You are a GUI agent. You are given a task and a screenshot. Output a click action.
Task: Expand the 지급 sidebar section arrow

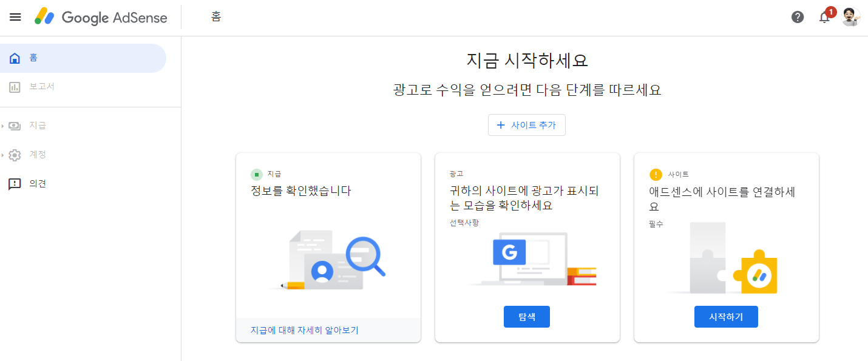(x=2, y=126)
